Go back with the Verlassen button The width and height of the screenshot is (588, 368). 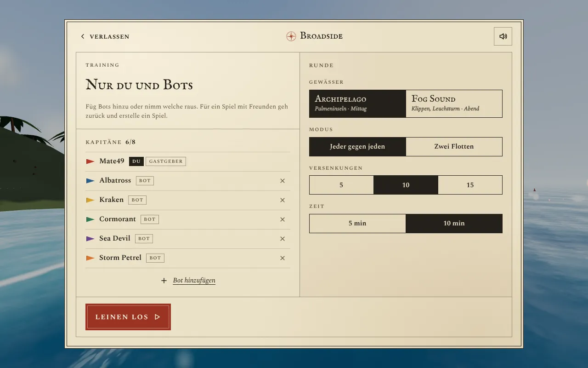click(105, 36)
